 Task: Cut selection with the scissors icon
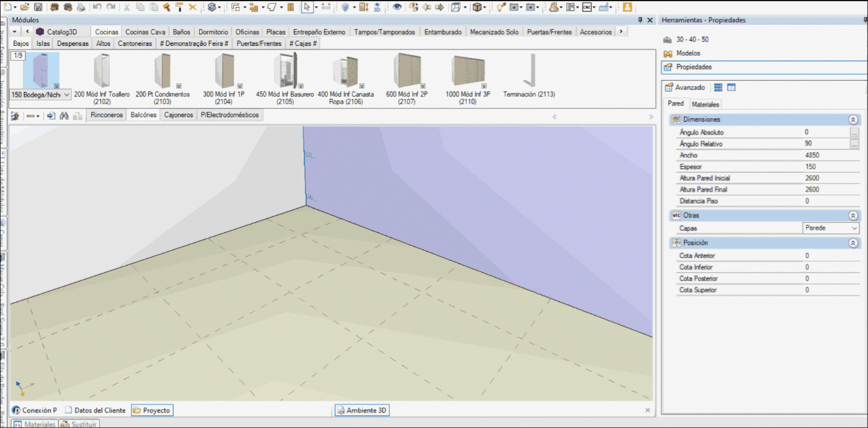[126, 7]
